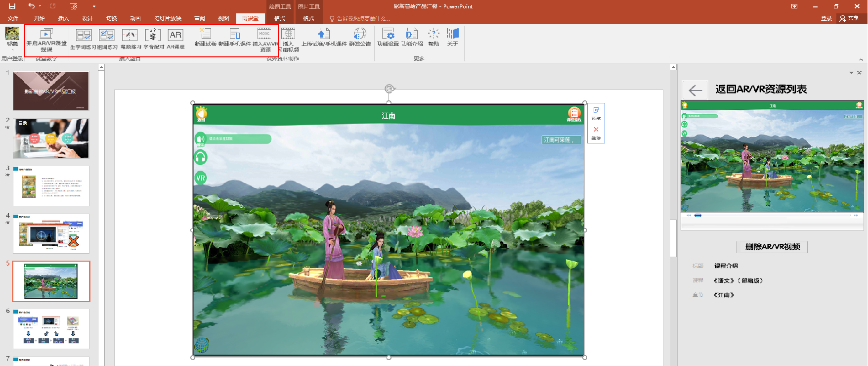This screenshot has height=366, width=868.
Task: Select slide 4 thumbnail
Action: 51,234
